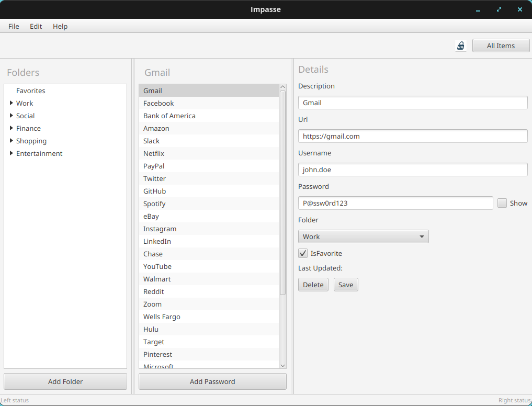
Task: Uncheck the IsFavorite checkbox
Action: pyautogui.click(x=303, y=253)
